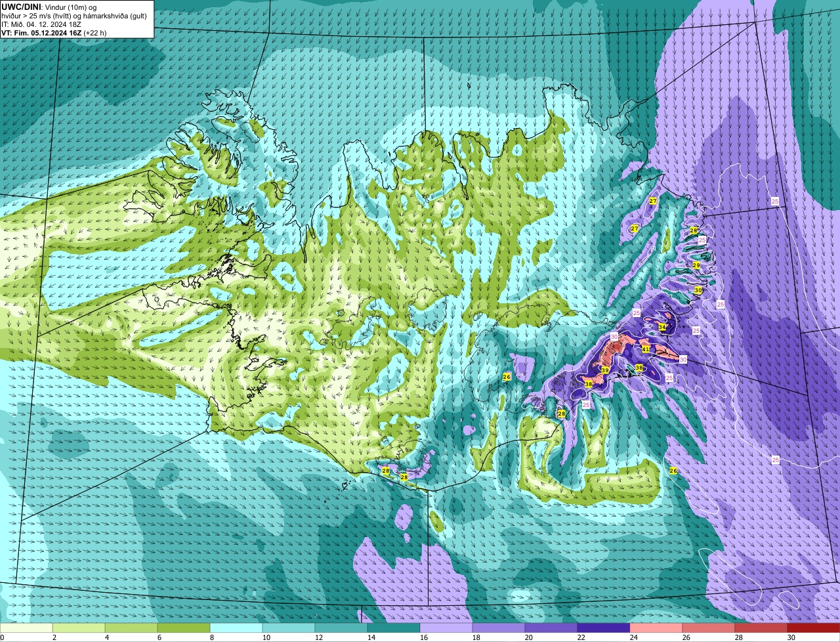840x642 pixels.
Task: Select the 4–6 m/s green legend swatch
Action: point(131,628)
